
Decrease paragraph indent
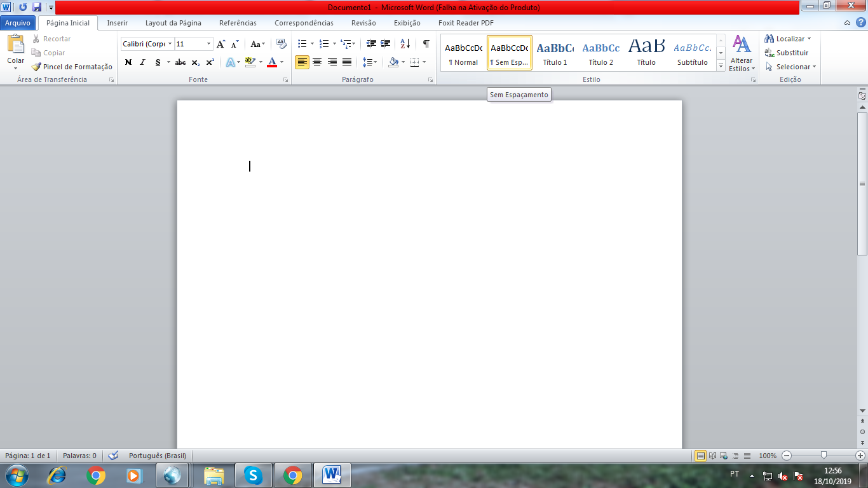coord(371,44)
